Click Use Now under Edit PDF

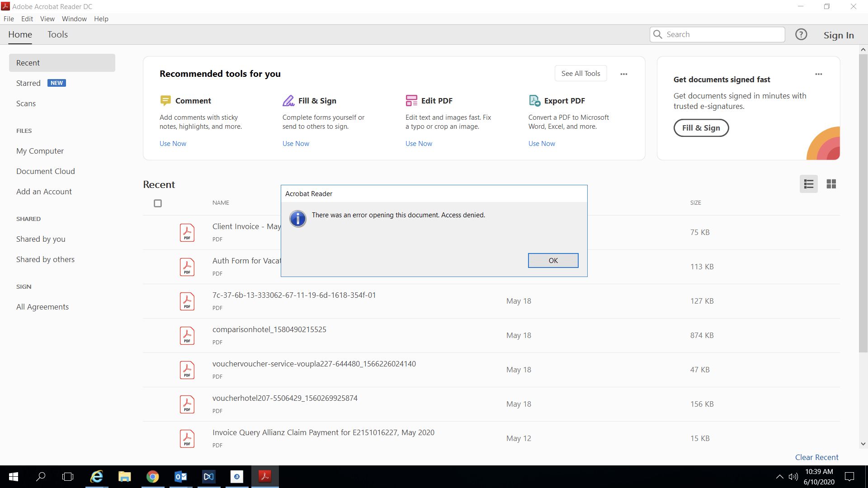(x=419, y=143)
